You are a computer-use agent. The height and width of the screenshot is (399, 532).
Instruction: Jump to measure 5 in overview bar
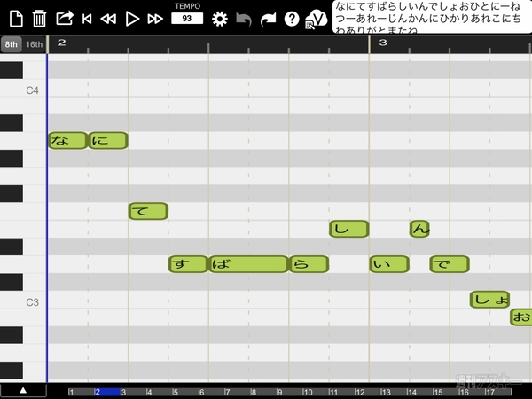tap(185, 392)
